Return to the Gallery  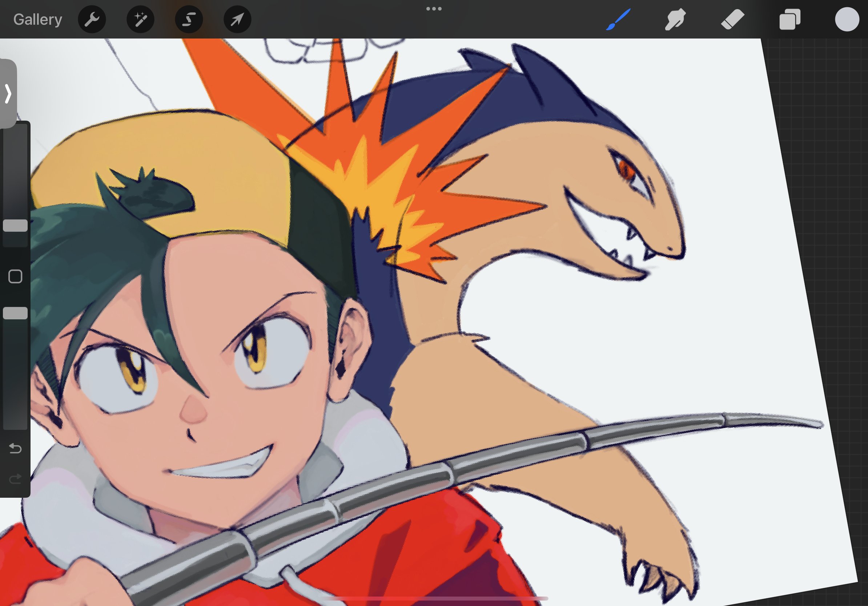(x=37, y=19)
